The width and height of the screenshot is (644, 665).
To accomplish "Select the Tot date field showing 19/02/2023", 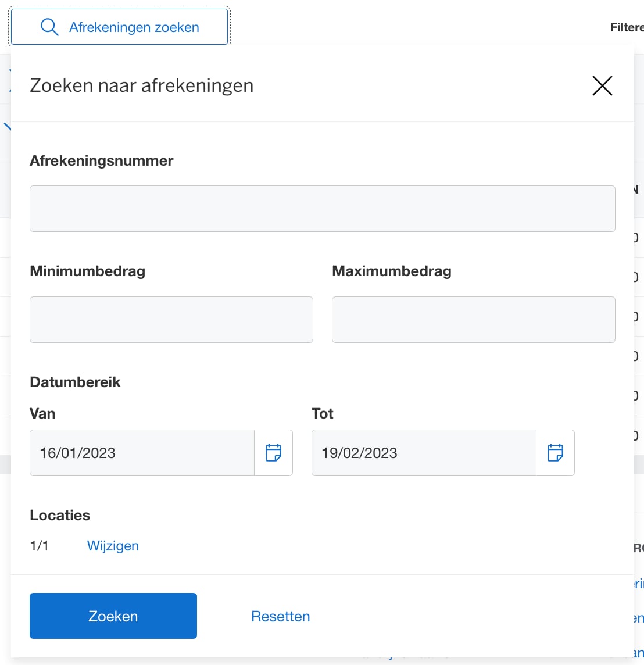I will pyautogui.click(x=424, y=453).
